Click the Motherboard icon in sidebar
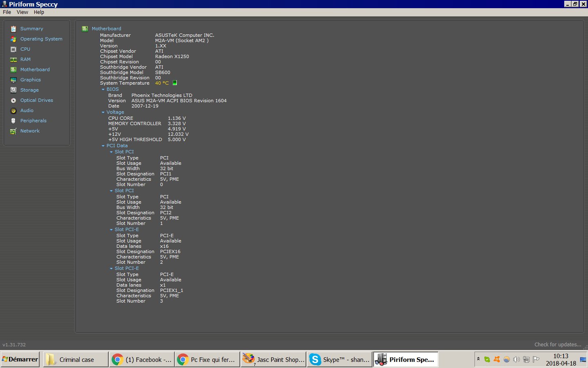Viewport: 588px width, 368px height. 13,70
